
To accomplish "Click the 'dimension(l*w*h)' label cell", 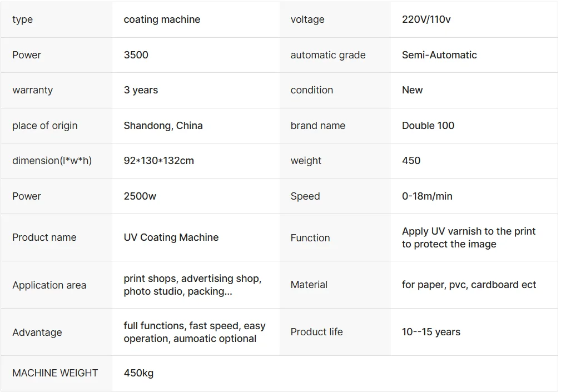I will point(57,161).
